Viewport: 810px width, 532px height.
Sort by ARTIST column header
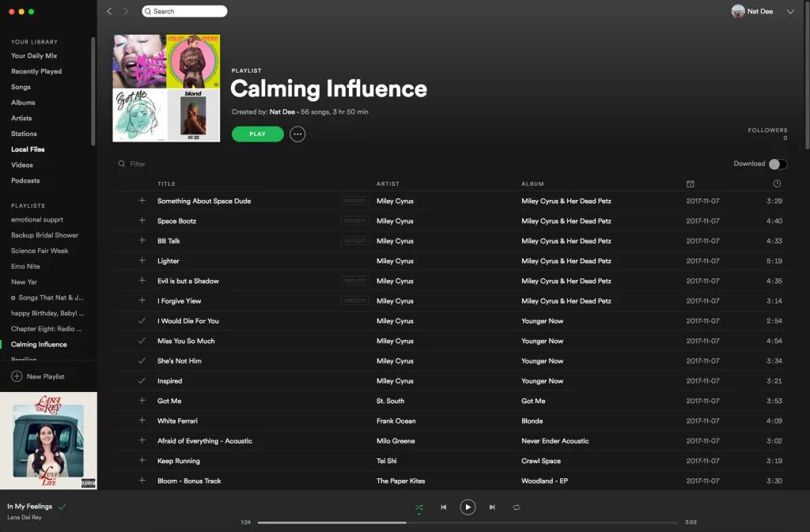[388, 183]
